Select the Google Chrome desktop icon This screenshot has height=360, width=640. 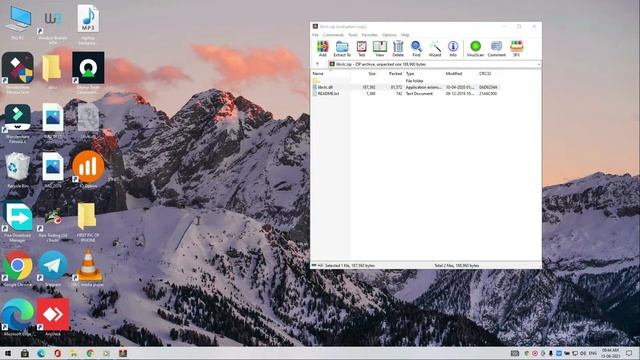18,269
